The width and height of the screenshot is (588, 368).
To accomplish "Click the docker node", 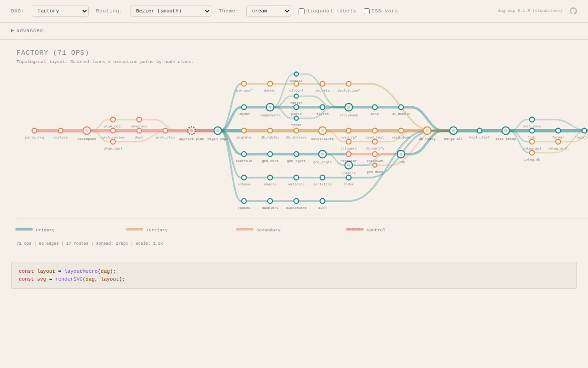I will click(270, 84).
